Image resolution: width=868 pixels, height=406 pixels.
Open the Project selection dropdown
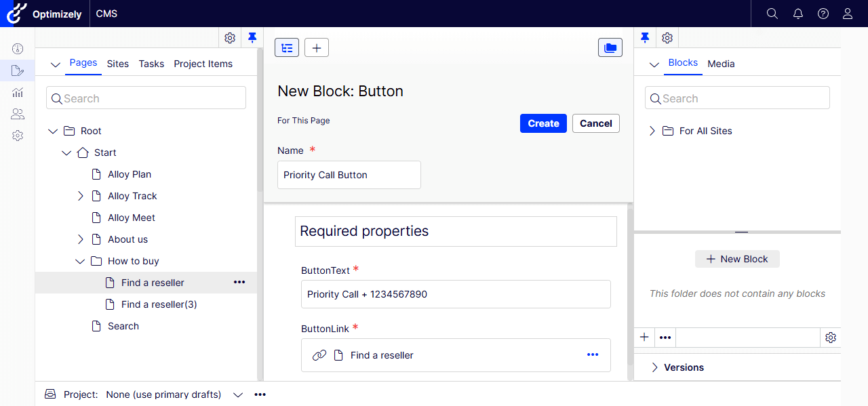coord(237,394)
